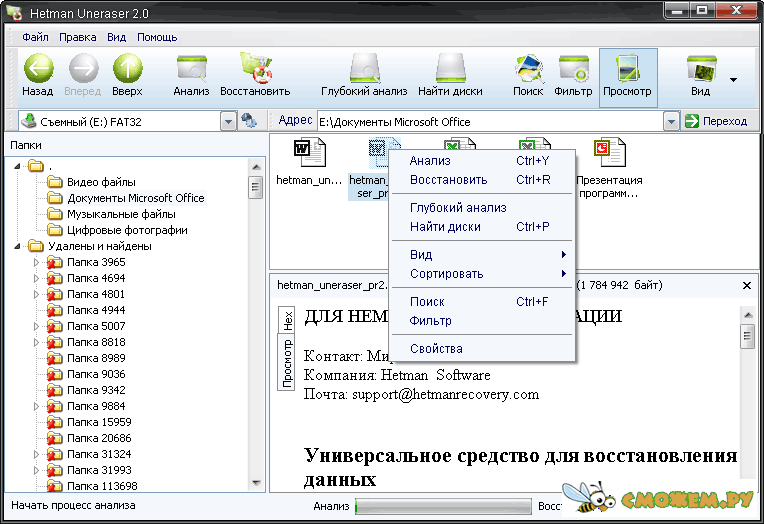Click the red folder icon of Папка 31993
This screenshot has height=524, width=764.
pos(54,470)
